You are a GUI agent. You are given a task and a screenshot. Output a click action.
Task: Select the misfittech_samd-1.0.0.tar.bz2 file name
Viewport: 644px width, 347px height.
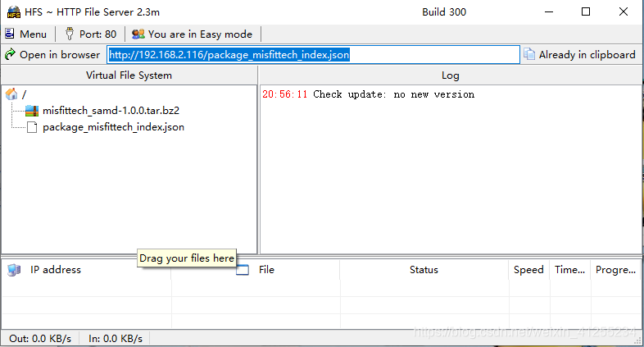click(x=111, y=111)
